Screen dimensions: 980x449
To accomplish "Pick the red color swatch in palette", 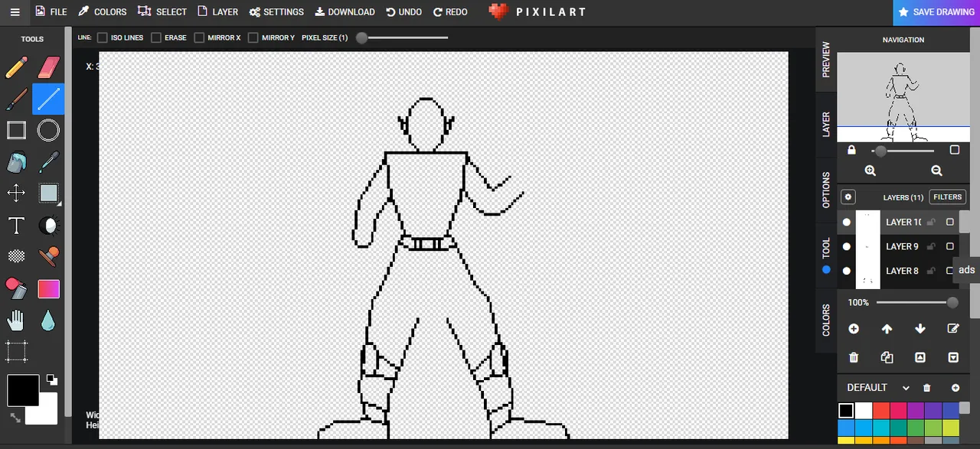I will tap(881, 411).
